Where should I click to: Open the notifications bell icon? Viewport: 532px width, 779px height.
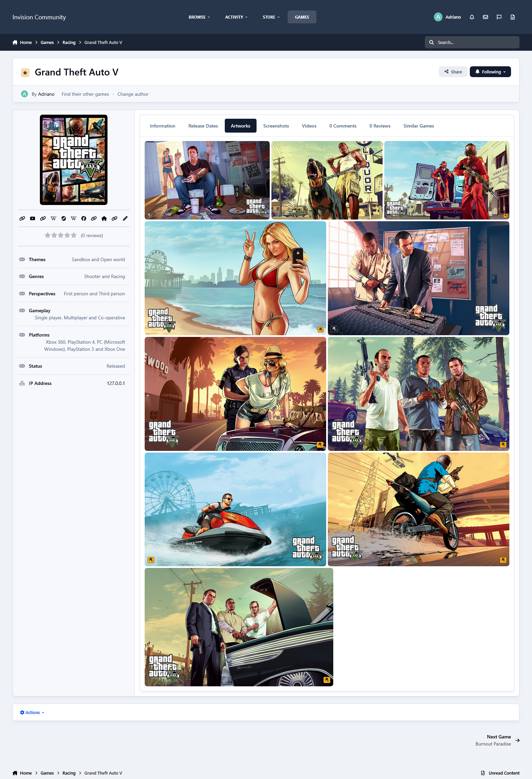pyautogui.click(x=472, y=17)
